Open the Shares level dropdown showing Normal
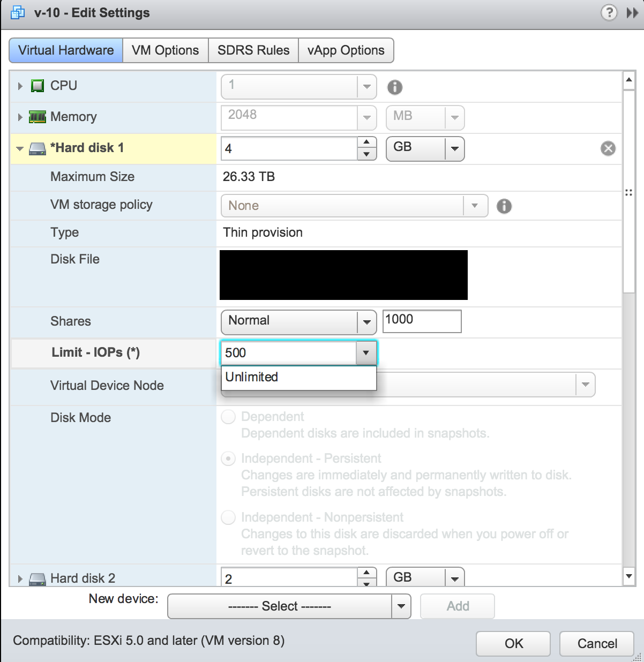The width and height of the screenshot is (644, 662). click(366, 322)
